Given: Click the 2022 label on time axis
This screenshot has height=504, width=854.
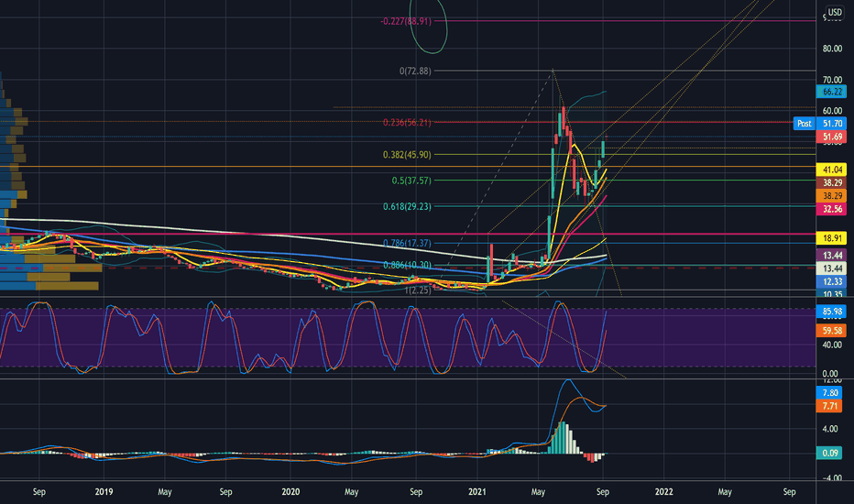Looking at the screenshot, I should (663, 491).
